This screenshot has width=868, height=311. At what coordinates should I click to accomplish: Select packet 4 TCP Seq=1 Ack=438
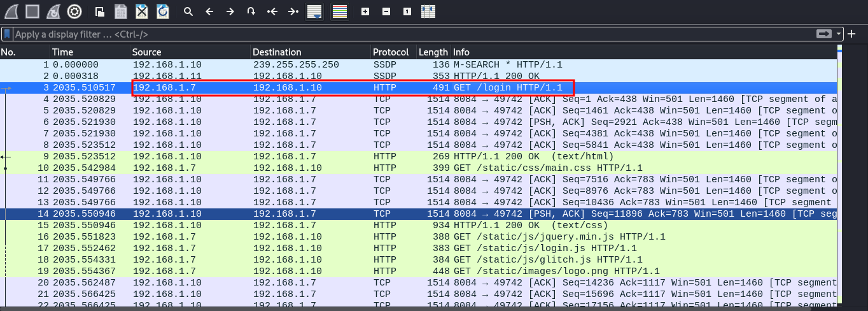point(418,99)
